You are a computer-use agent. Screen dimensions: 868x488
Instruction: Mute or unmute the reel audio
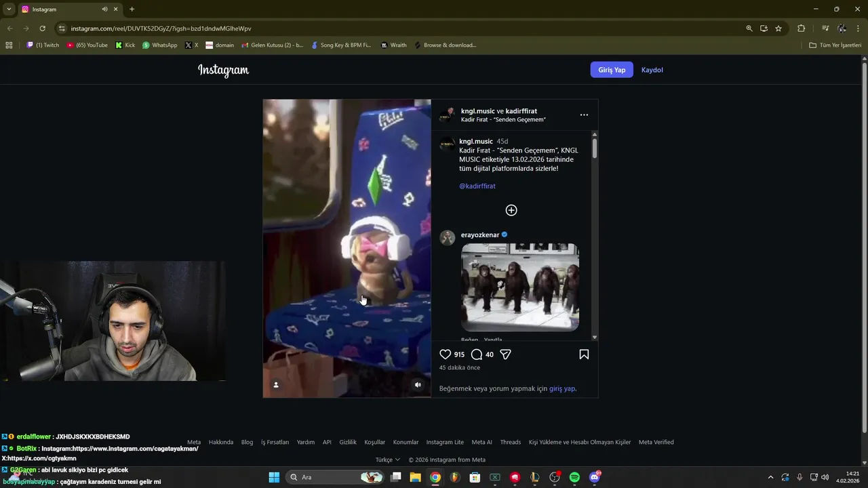pyautogui.click(x=418, y=384)
